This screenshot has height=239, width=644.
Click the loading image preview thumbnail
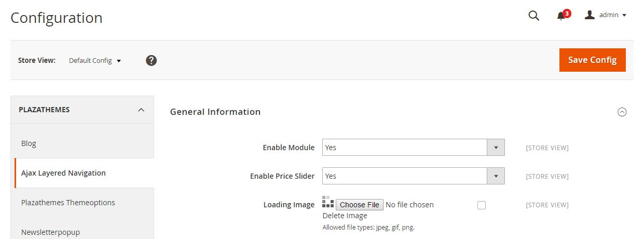(x=328, y=202)
